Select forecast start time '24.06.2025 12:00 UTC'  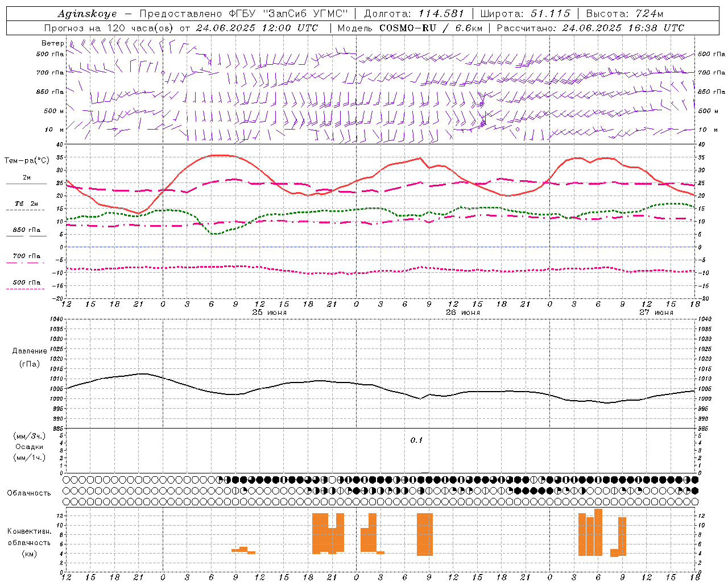[257, 28]
